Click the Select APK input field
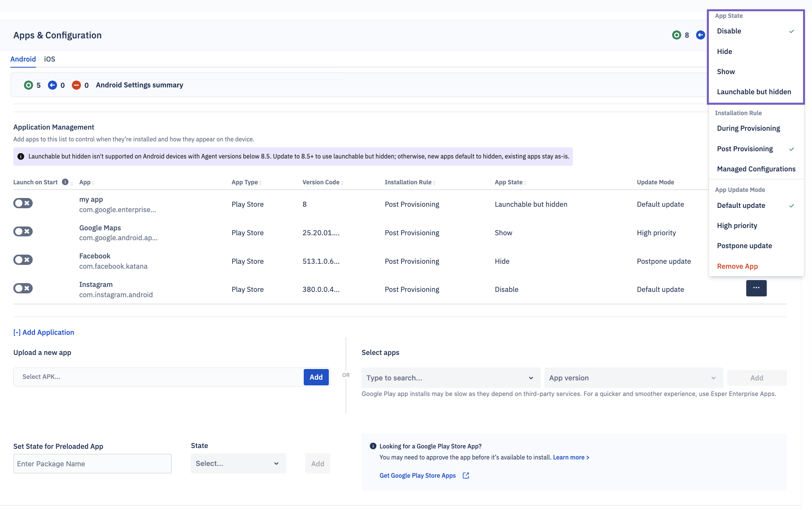812x510 pixels. pyautogui.click(x=159, y=377)
